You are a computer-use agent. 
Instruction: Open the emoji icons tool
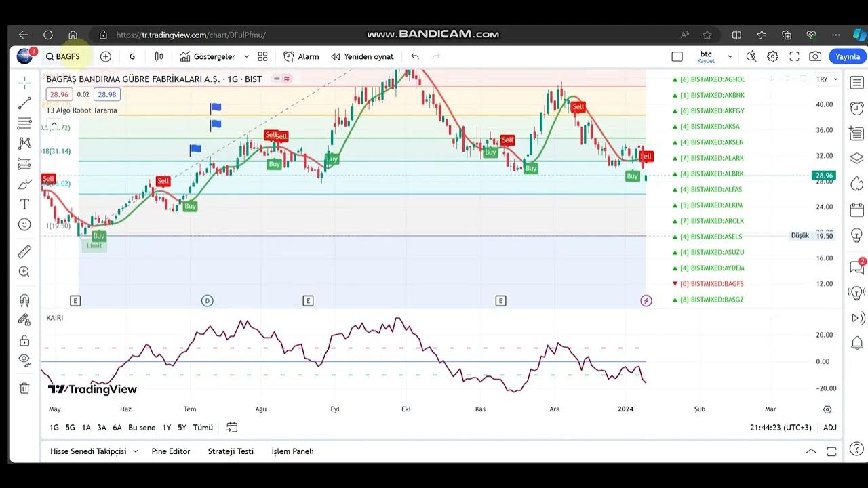tap(24, 224)
